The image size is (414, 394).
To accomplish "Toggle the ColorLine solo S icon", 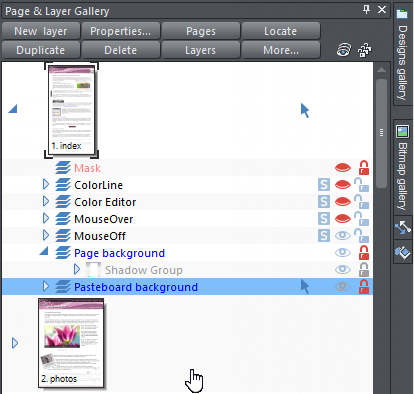I will point(324,184).
